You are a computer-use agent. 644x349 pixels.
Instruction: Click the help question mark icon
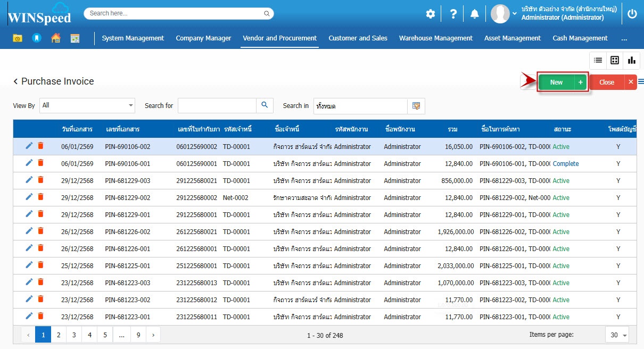coord(453,14)
